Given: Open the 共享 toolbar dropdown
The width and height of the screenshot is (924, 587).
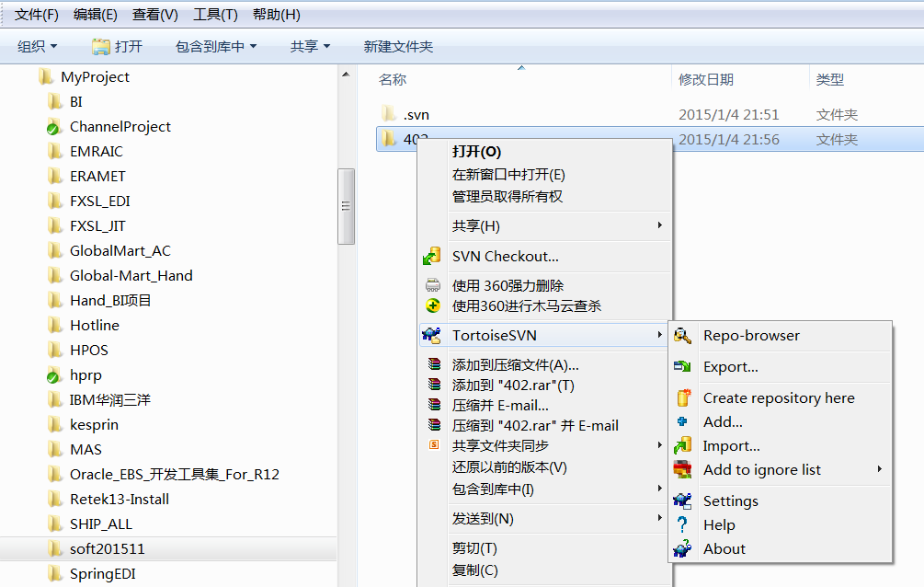Looking at the screenshot, I should coord(310,46).
